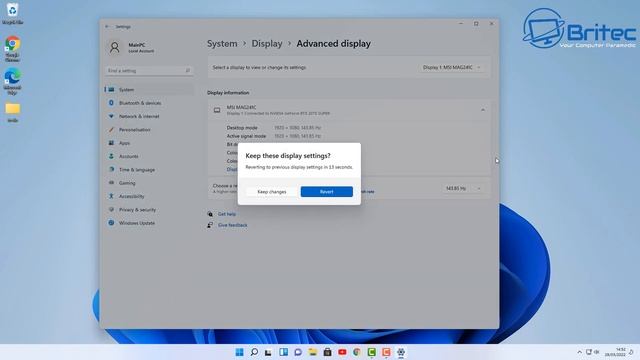Open Google Chrome desktop shortcut
The height and width of the screenshot is (360, 640).
(12, 49)
